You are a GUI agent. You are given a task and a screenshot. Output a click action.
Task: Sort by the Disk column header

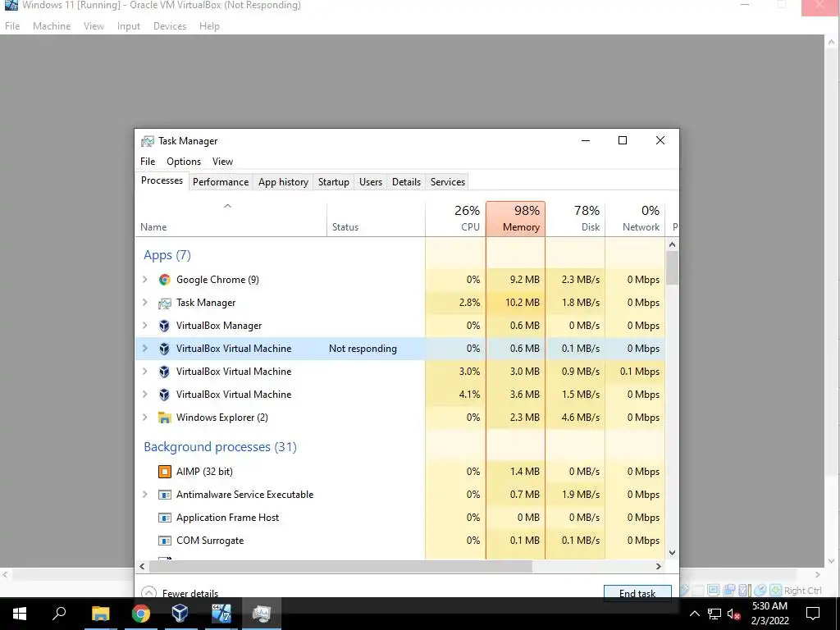[x=575, y=219]
